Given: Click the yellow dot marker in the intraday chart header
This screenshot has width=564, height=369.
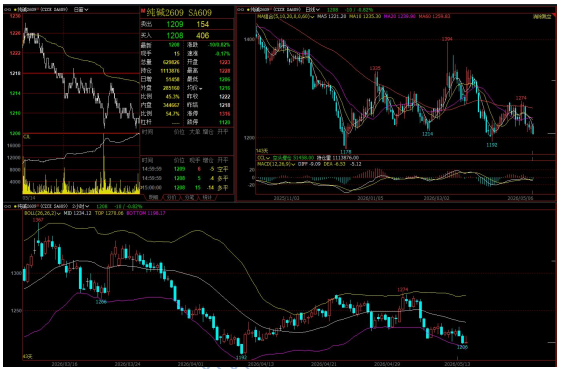Looking at the screenshot, I should pyautogui.click(x=15, y=10).
